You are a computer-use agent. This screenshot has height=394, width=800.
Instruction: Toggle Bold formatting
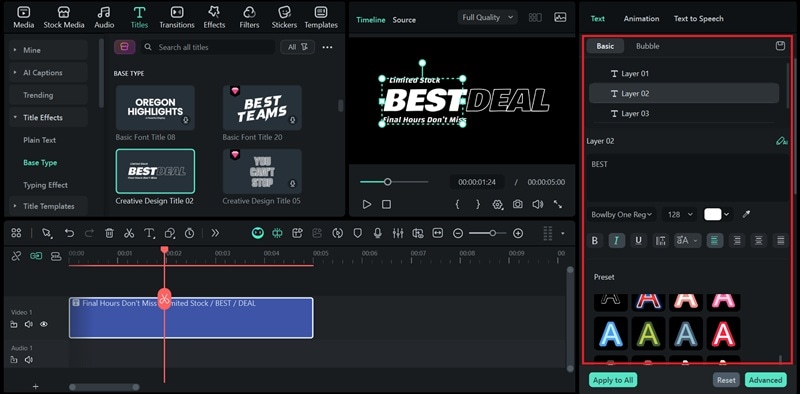pyautogui.click(x=594, y=240)
